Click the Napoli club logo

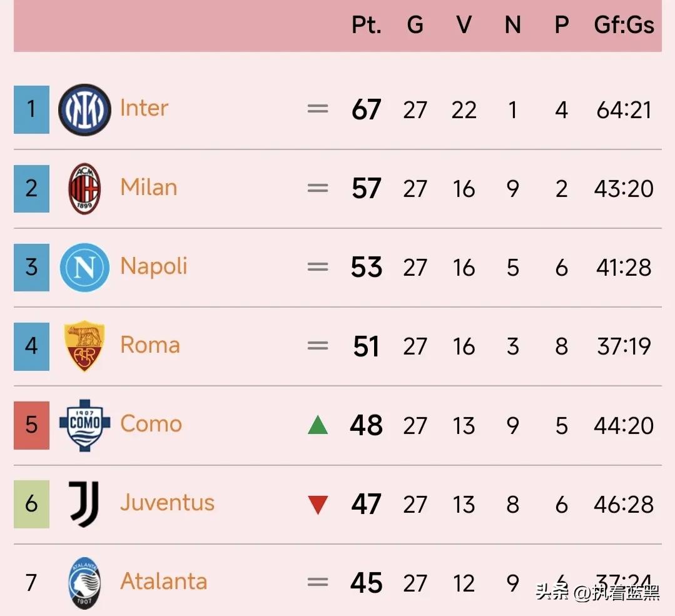point(84,267)
